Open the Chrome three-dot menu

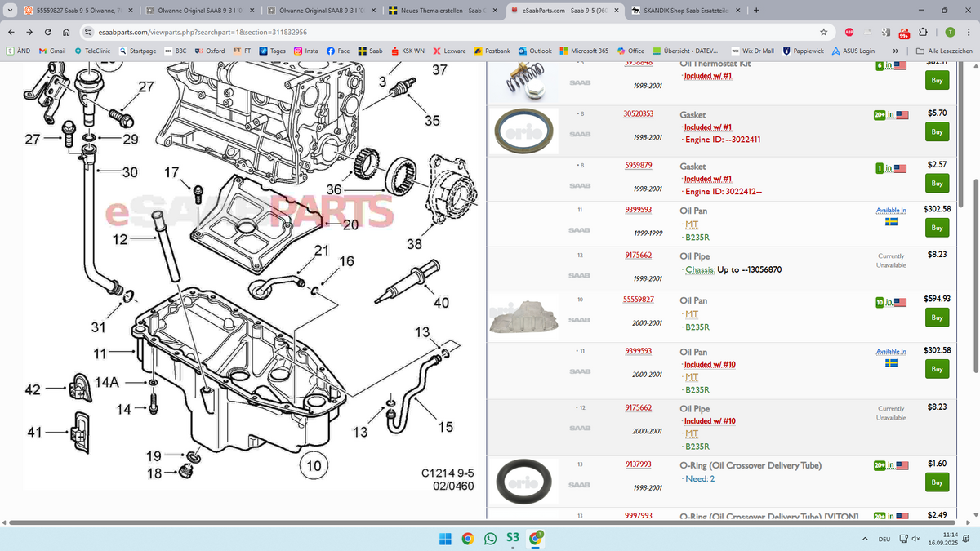968,32
